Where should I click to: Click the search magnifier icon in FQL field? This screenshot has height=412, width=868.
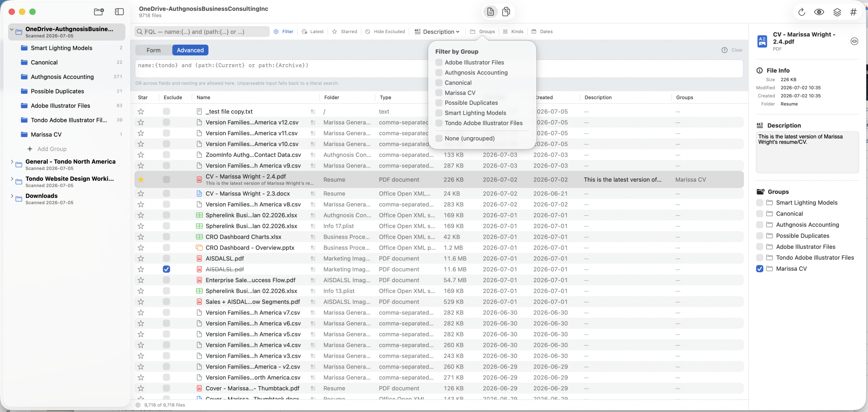(x=140, y=32)
